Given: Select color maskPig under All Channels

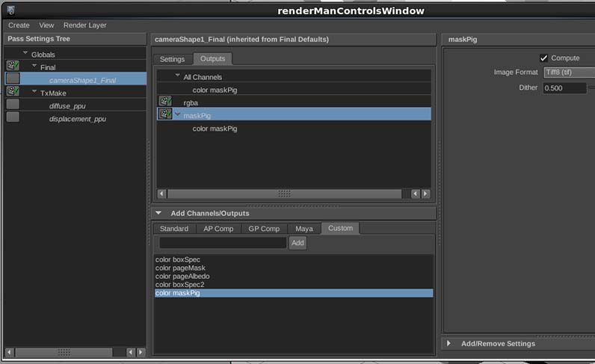Looking at the screenshot, I should coord(215,90).
